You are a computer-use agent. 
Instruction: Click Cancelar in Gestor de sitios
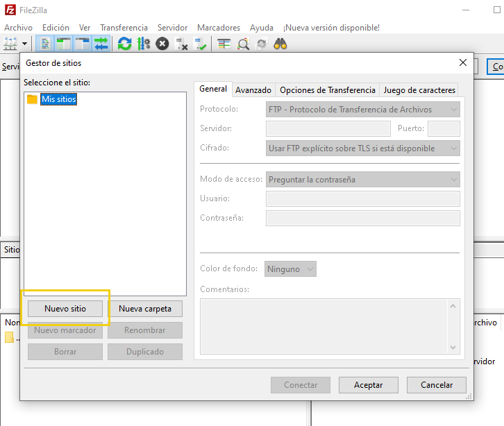tap(437, 385)
